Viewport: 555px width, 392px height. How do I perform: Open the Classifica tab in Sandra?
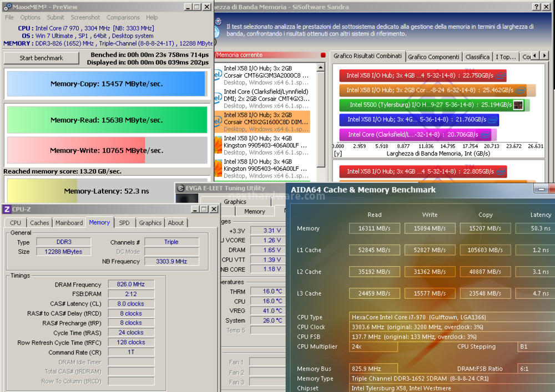click(x=477, y=57)
